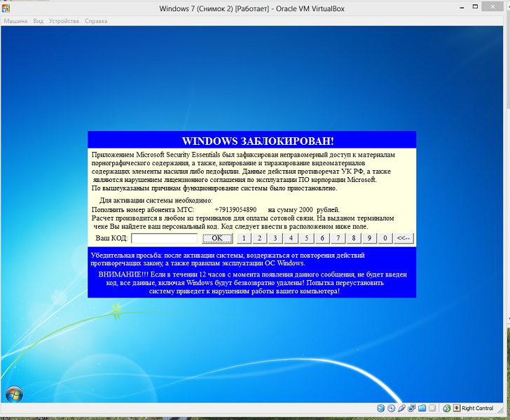
Task: Click the USB devices status icon
Action: tap(401, 408)
